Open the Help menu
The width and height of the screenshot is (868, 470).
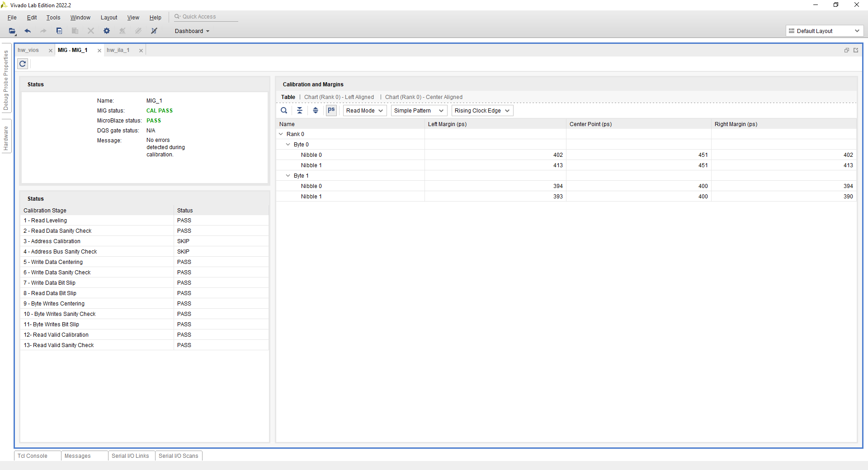(156, 18)
